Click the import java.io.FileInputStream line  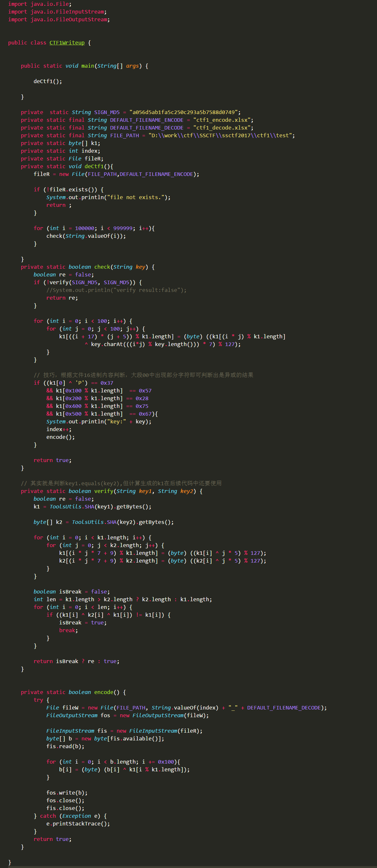click(57, 12)
